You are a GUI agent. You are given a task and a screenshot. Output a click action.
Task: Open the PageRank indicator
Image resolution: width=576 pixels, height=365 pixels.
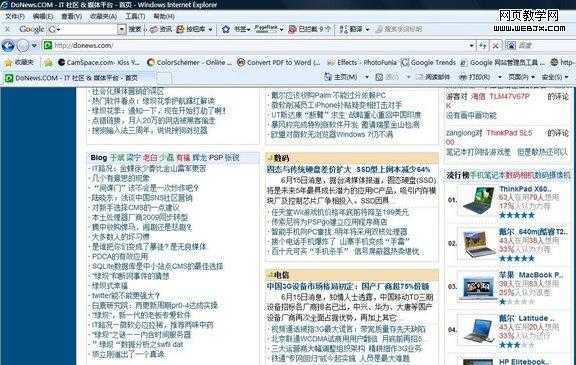click(269, 29)
